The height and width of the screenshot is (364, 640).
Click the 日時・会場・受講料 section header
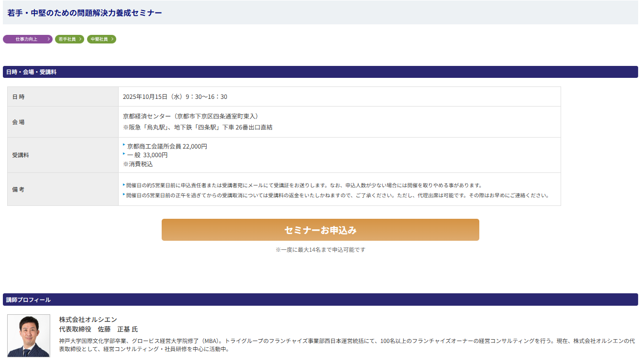click(32, 72)
